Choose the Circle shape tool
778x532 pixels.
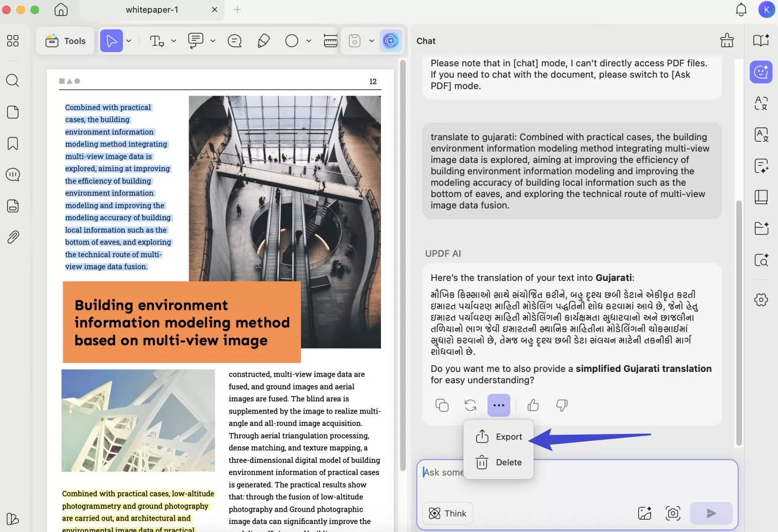[x=291, y=41]
